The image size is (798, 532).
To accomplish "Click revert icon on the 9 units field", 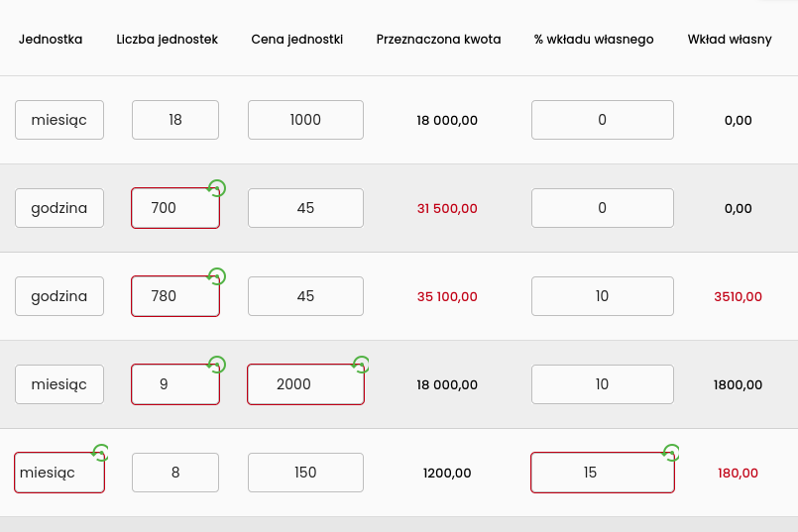I will click(216, 365).
